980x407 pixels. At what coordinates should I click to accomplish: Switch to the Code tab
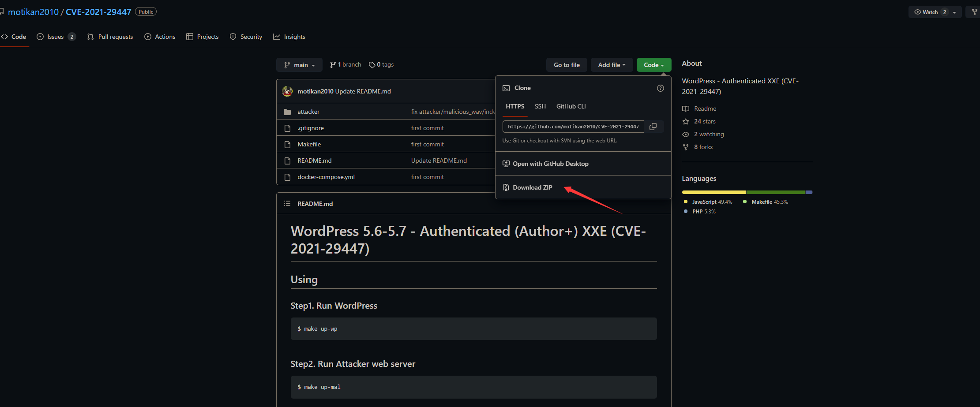[x=14, y=37]
